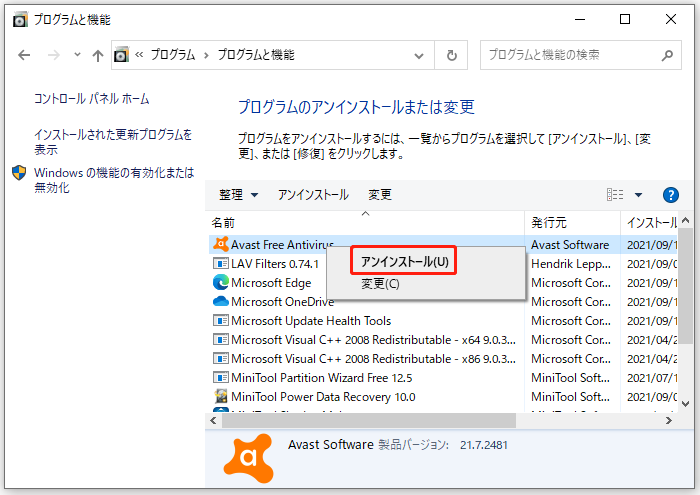
Task: Sort by the 発行元 column header
Action: [x=572, y=222]
